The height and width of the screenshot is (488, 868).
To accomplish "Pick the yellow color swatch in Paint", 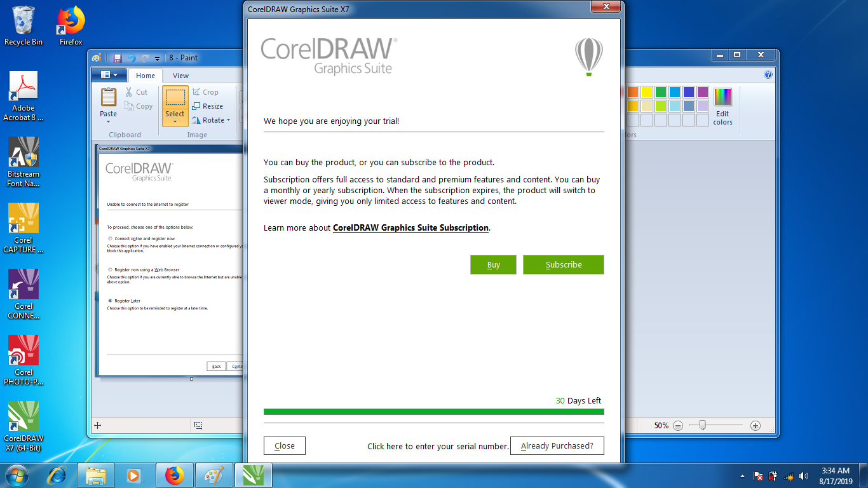I will [647, 92].
